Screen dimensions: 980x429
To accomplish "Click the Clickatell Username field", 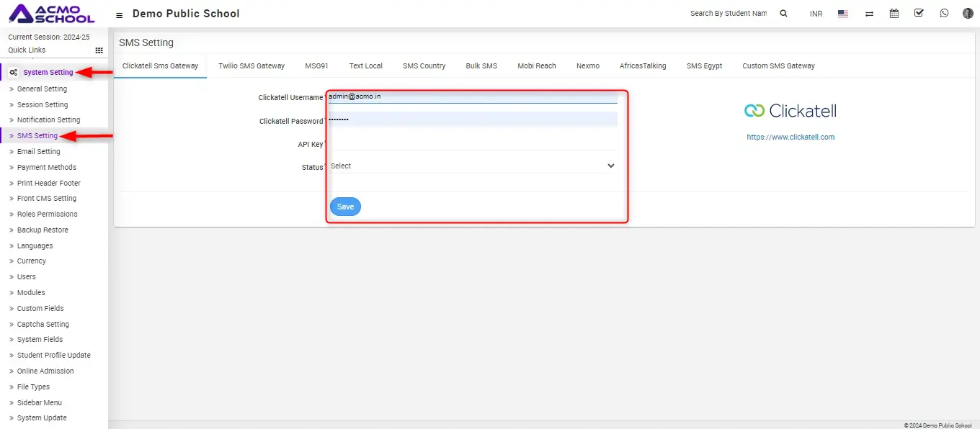I will click(x=473, y=96).
